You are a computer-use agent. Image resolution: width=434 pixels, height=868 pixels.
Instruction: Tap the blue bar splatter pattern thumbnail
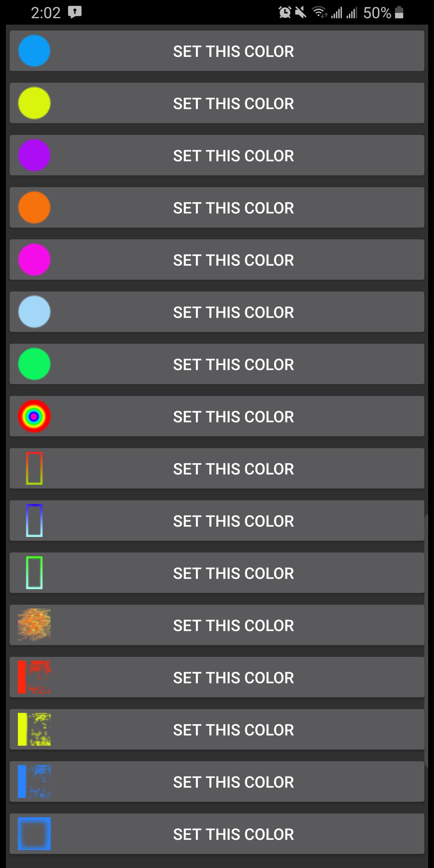click(x=34, y=782)
